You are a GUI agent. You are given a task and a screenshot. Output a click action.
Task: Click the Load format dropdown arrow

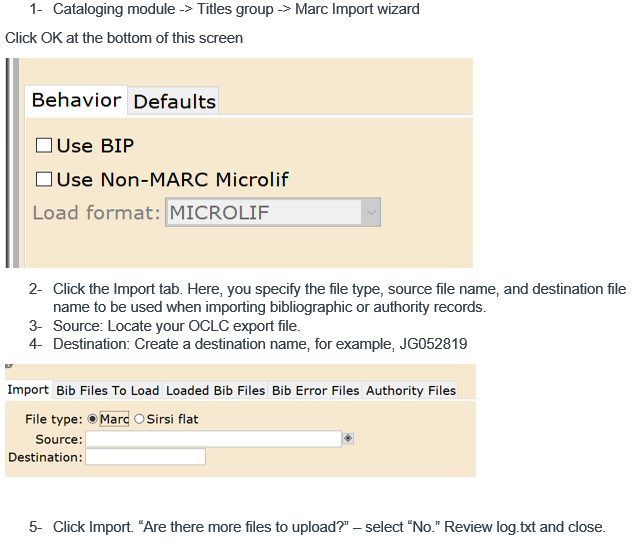[x=371, y=212]
